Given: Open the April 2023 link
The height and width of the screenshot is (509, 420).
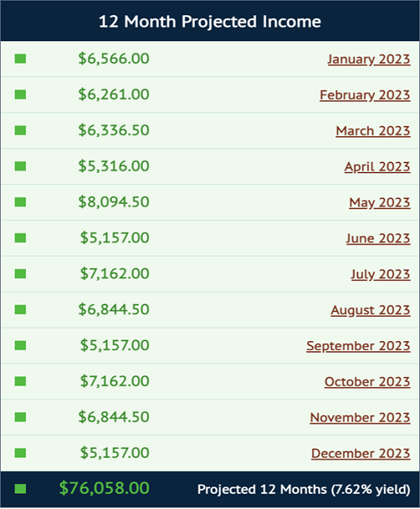Looking at the screenshot, I should pyautogui.click(x=377, y=167).
